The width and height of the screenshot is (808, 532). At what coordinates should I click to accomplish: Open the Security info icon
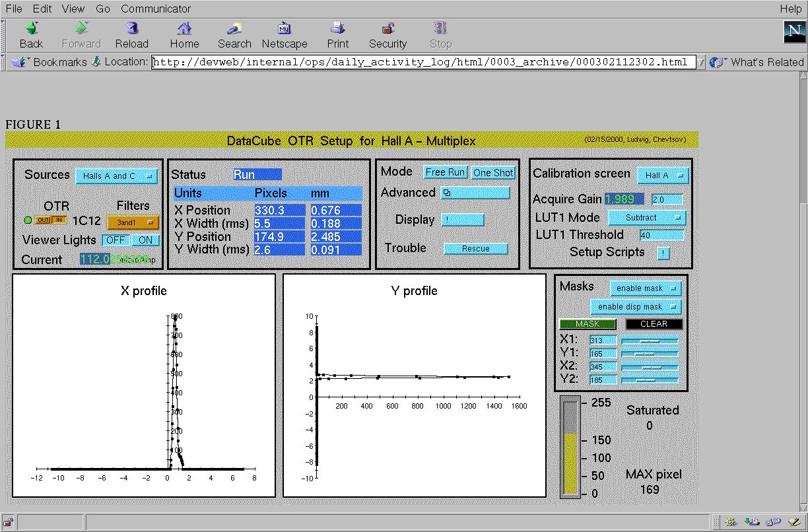click(x=388, y=29)
